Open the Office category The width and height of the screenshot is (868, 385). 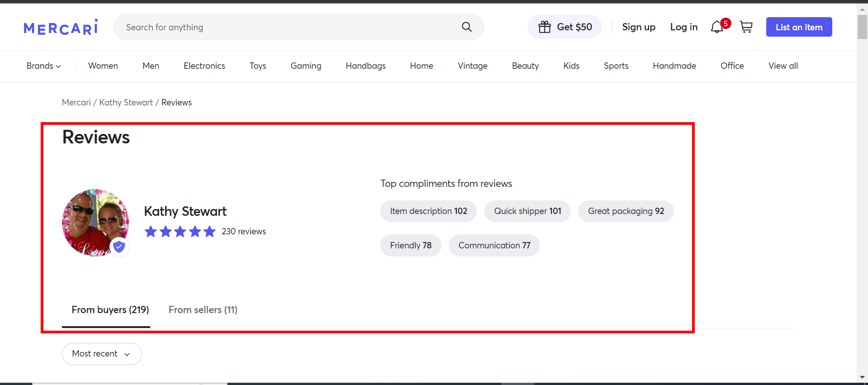(732, 66)
